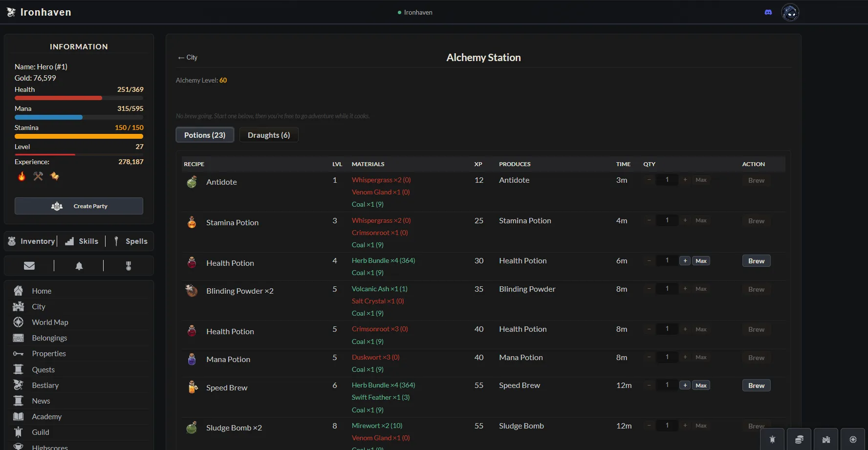The width and height of the screenshot is (868, 450).
Task: Open Belongings in sidebar
Action: click(79, 338)
